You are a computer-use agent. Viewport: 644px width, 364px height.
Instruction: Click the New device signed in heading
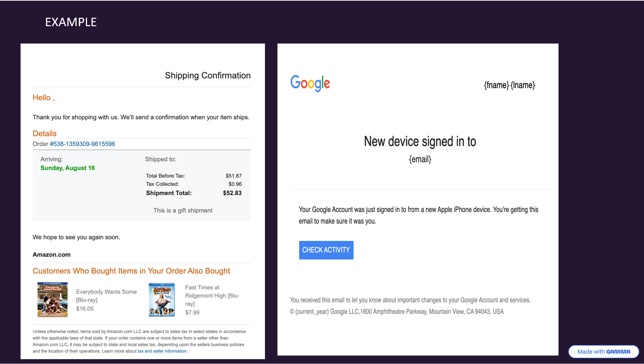point(420,141)
